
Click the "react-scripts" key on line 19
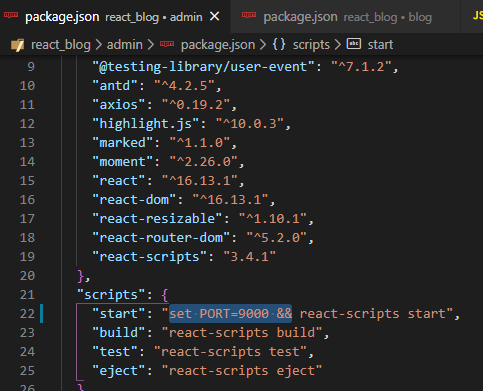[x=149, y=257]
